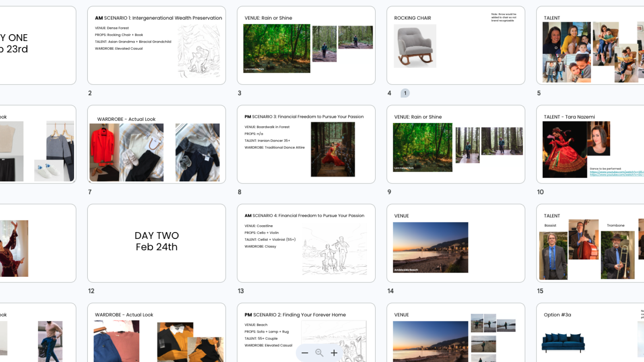Select slide 9 Venue Rain or Shine
644x362 pixels.
click(456, 144)
